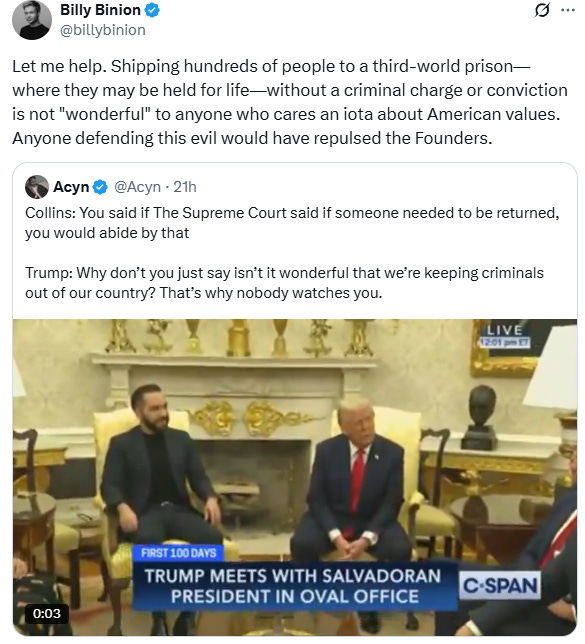Click the Billy Binion display name
Screen dimensions: 585x644
coord(100,10)
